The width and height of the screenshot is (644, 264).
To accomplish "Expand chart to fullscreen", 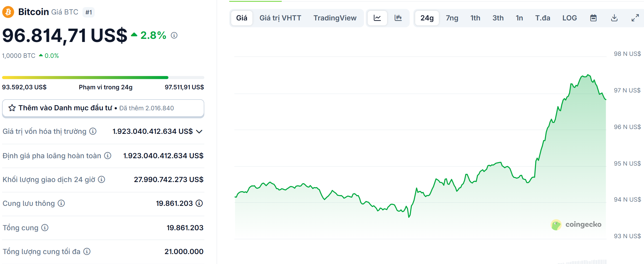I will [635, 18].
